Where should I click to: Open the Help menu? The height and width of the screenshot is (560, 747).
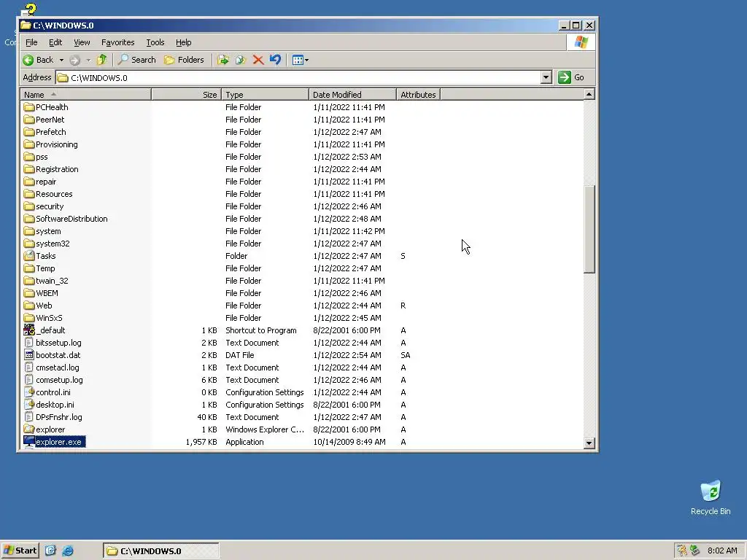point(183,42)
